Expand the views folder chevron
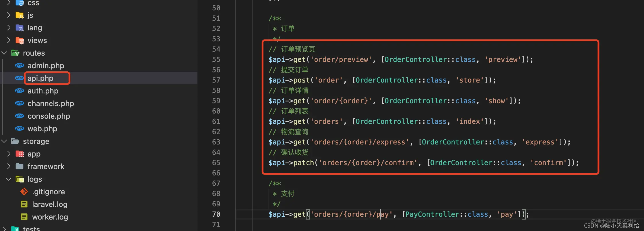Screen dimensions: 644x231 point(9,40)
